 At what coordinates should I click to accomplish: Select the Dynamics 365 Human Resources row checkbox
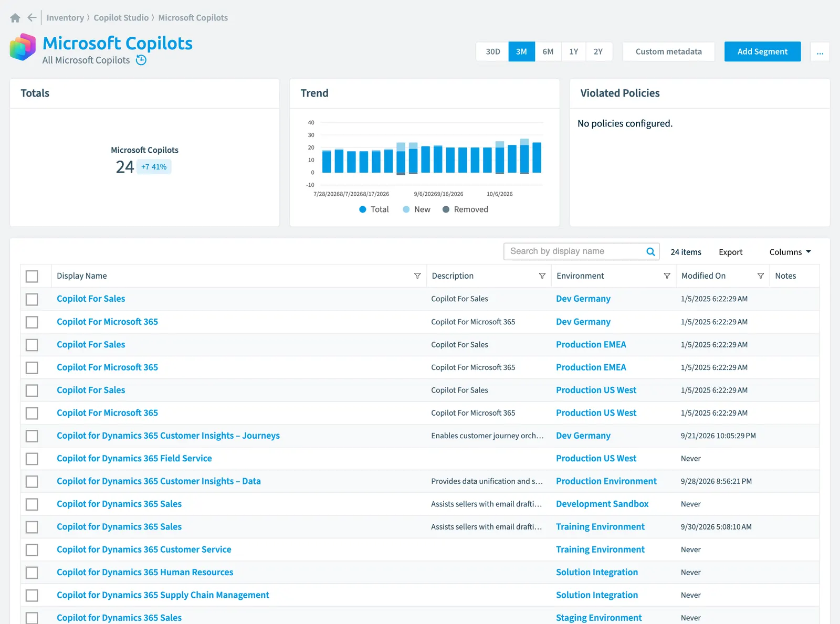[32, 573]
